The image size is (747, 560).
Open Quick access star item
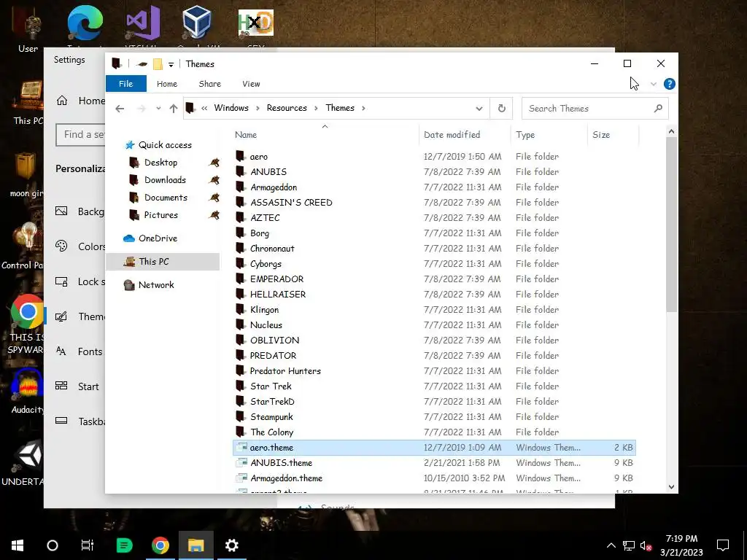coord(158,145)
